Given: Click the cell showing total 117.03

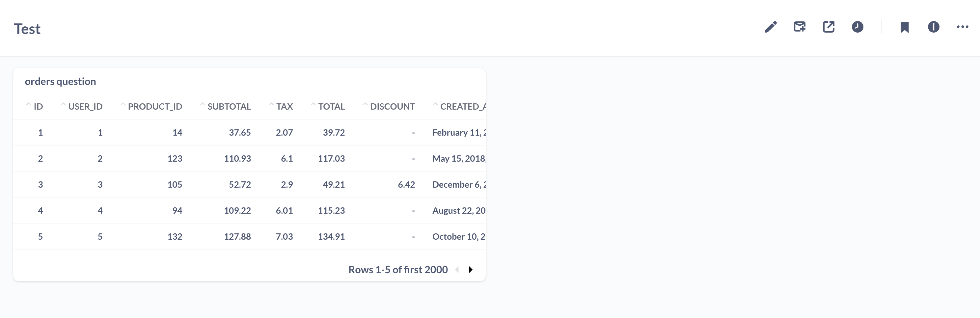Looking at the screenshot, I should pos(331,158).
